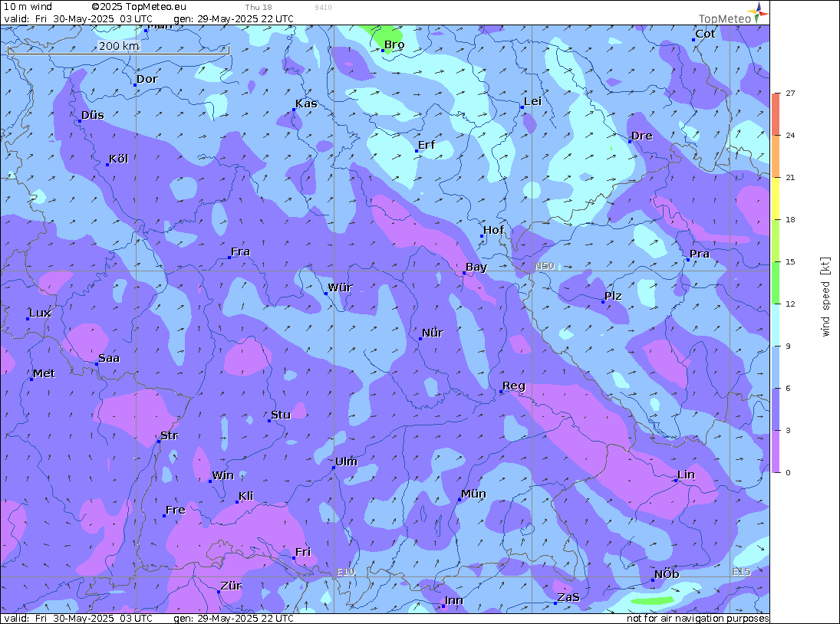Screen dimensions: 840x624
Task: Click the NÖb station label
Action: tap(667, 574)
